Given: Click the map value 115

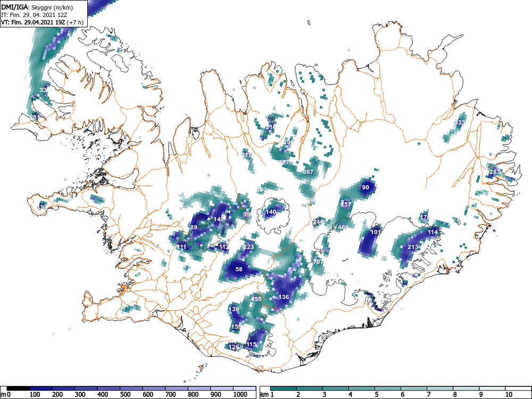Looking at the screenshot, I should [x=251, y=344].
